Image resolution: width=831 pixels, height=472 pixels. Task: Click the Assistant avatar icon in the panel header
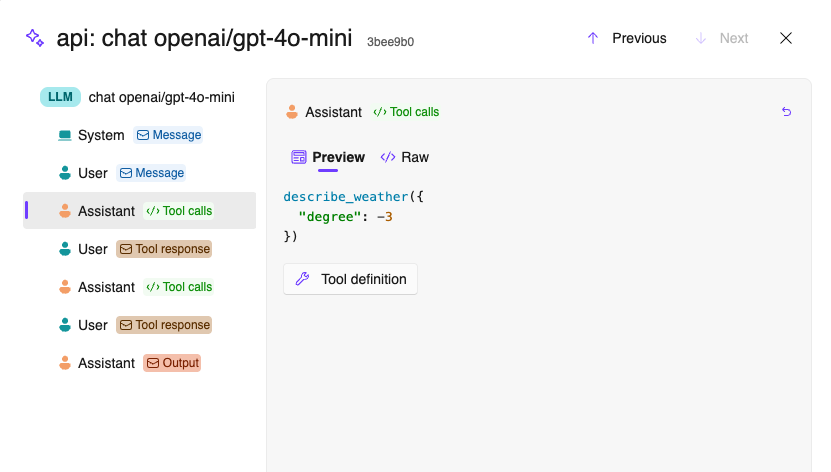(292, 112)
